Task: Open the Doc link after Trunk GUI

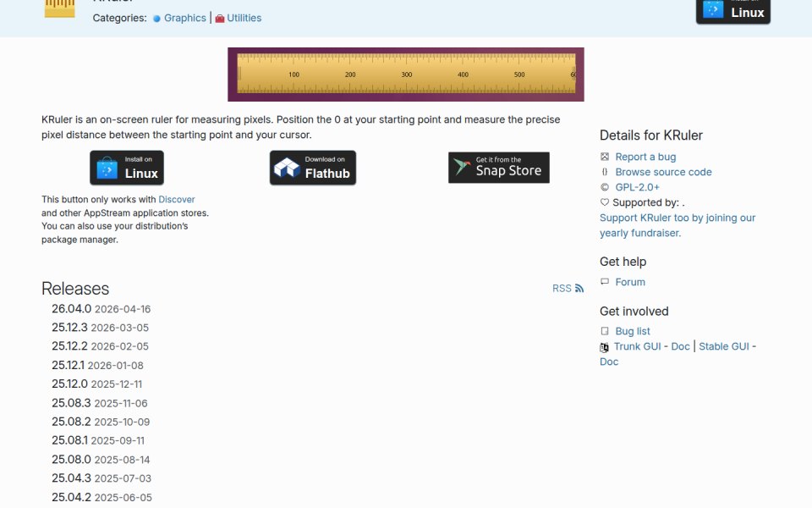Action: pyautogui.click(x=680, y=346)
